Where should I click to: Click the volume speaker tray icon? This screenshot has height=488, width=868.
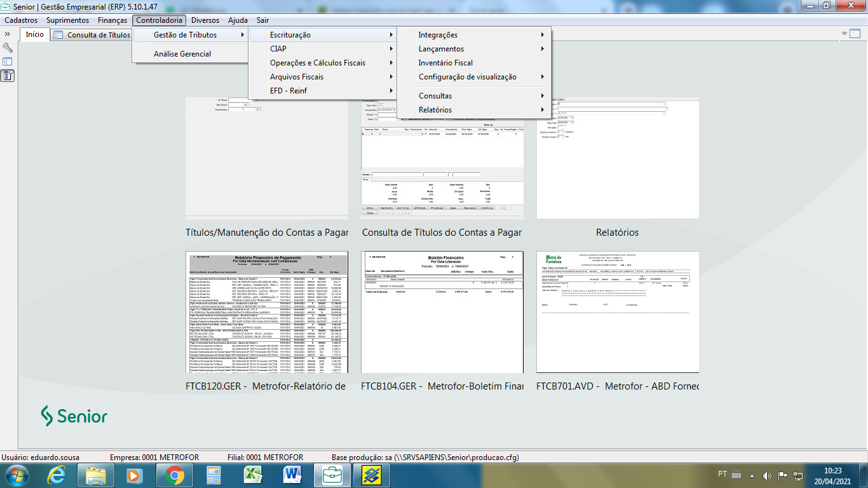coord(766,475)
